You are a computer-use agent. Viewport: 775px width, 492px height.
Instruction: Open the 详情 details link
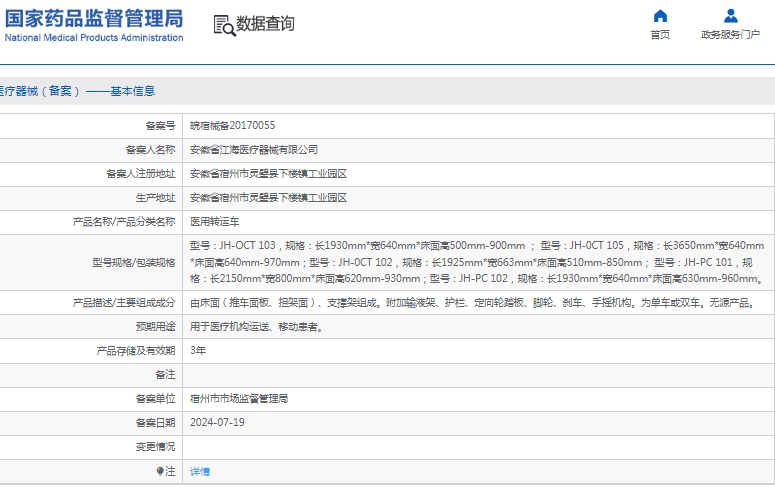pos(200,472)
